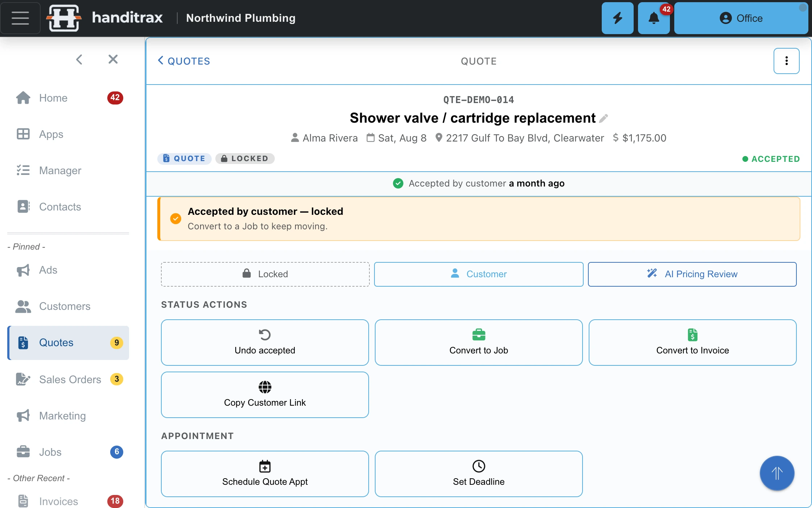
Task: Open Apps in sidebar
Action: pos(68,134)
